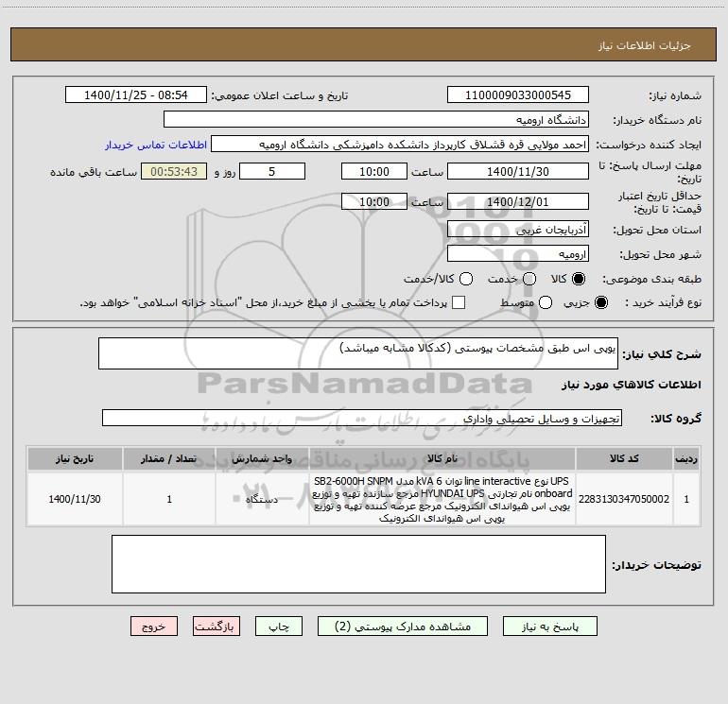Viewport: 728px width, 704px height.
Task: Click the چاپ print button
Action: [x=279, y=627]
